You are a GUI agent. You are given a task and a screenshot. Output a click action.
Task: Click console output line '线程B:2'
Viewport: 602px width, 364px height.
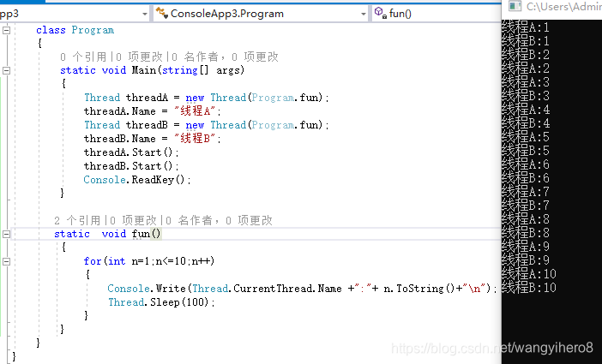526,55
